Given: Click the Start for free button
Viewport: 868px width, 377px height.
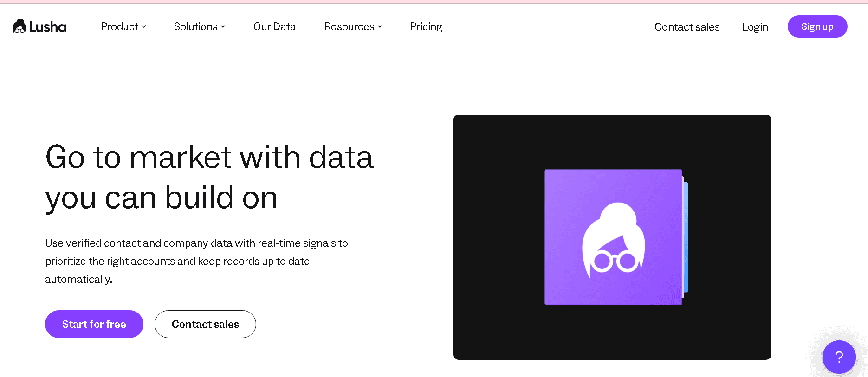Looking at the screenshot, I should pyautogui.click(x=94, y=324).
